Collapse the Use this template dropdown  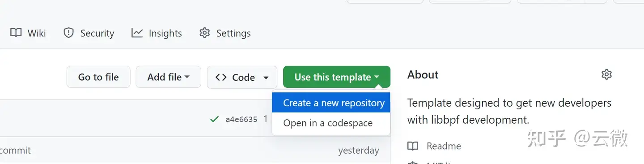tap(337, 77)
